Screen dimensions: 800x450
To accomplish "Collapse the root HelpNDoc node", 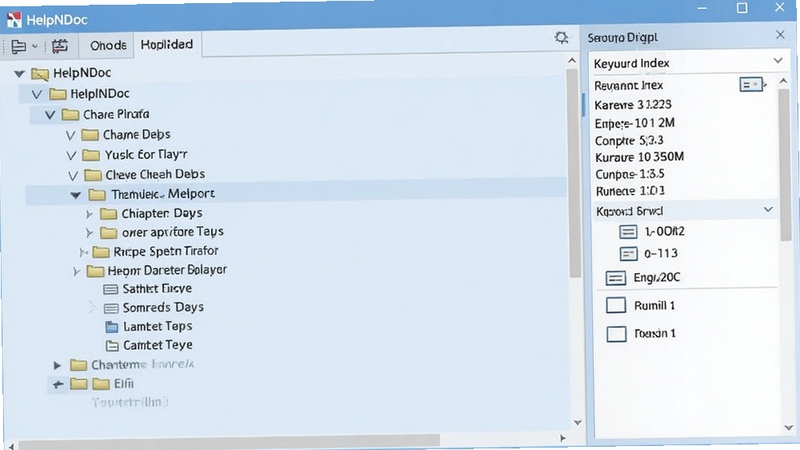I will point(19,74).
